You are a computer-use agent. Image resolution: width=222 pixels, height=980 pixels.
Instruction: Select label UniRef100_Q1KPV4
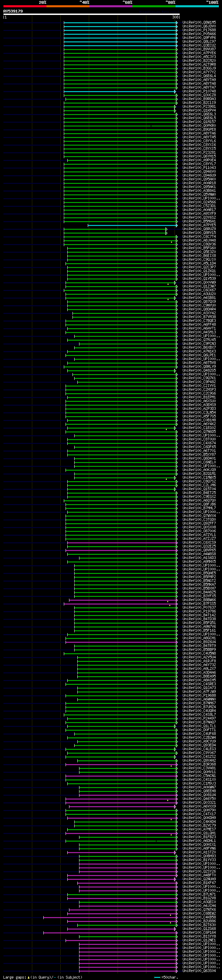pyautogui.click(x=199, y=110)
